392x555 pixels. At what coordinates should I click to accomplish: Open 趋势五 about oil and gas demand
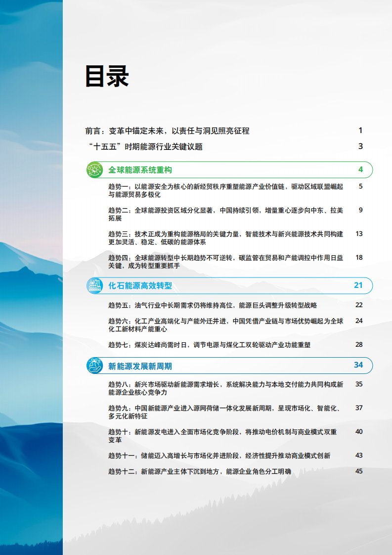tap(213, 305)
